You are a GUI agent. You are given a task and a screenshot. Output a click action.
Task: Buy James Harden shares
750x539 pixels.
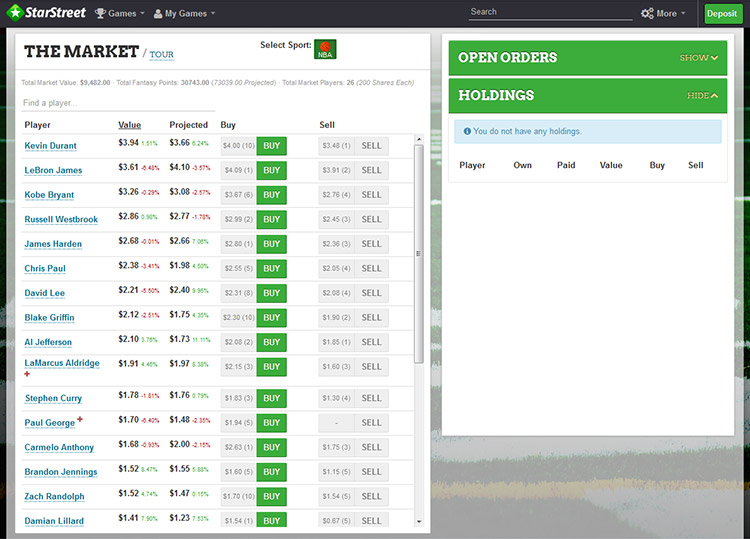click(x=272, y=244)
